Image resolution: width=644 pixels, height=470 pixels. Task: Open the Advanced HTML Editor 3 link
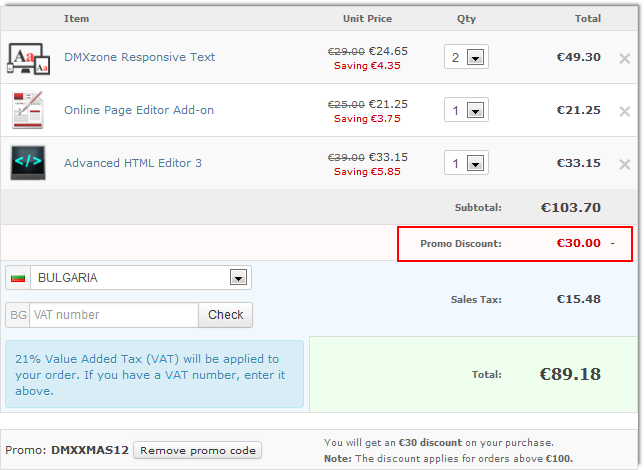tap(133, 163)
